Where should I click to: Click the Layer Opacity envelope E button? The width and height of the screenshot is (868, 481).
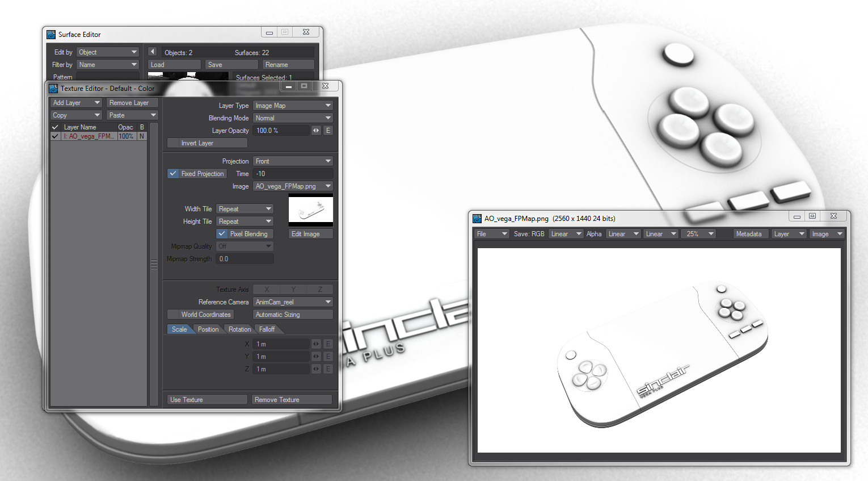pos(328,131)
